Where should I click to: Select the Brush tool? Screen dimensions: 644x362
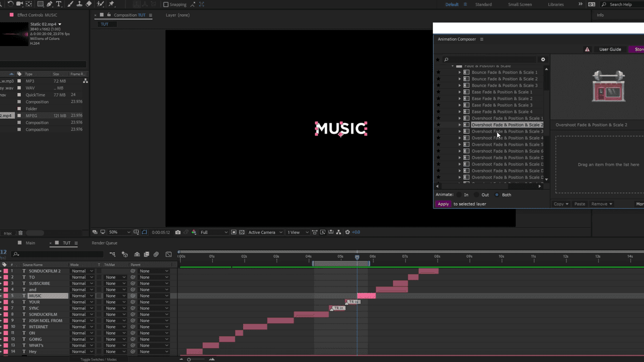[x=70, y=4]
